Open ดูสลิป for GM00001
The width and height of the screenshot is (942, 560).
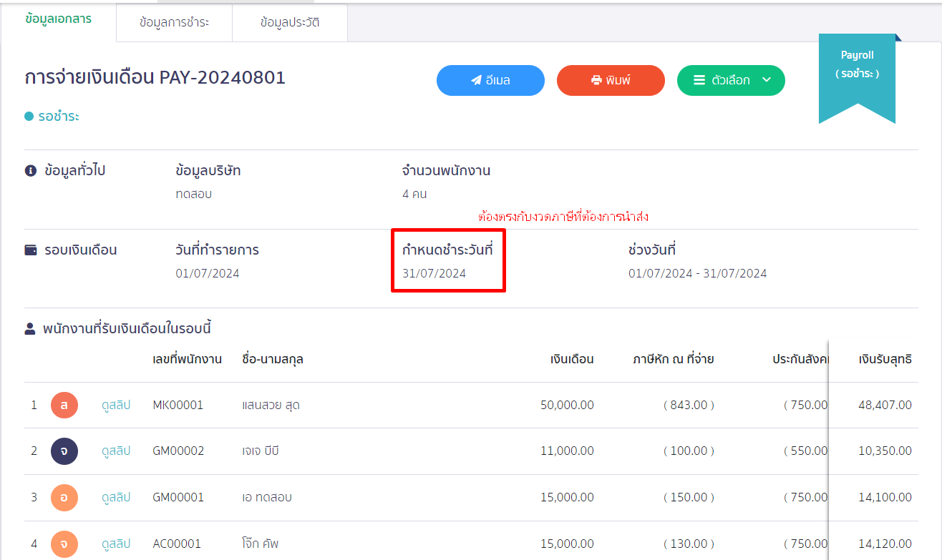coord(116,497)
